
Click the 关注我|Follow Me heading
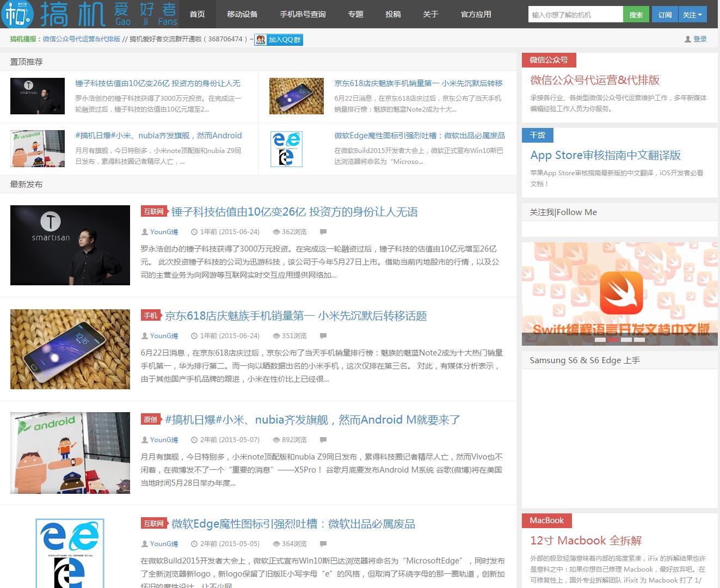pos(563,212)
